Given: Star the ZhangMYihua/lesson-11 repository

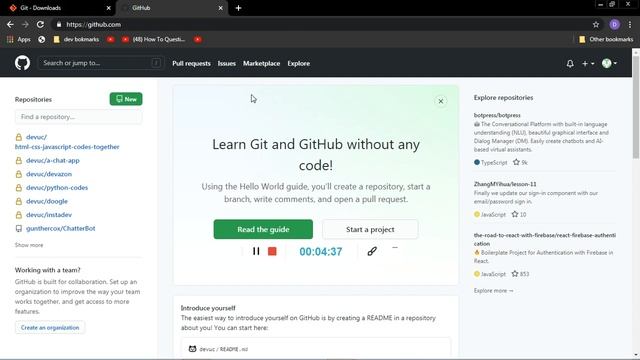Looking at the screenshot, I should tap(515, 214).
